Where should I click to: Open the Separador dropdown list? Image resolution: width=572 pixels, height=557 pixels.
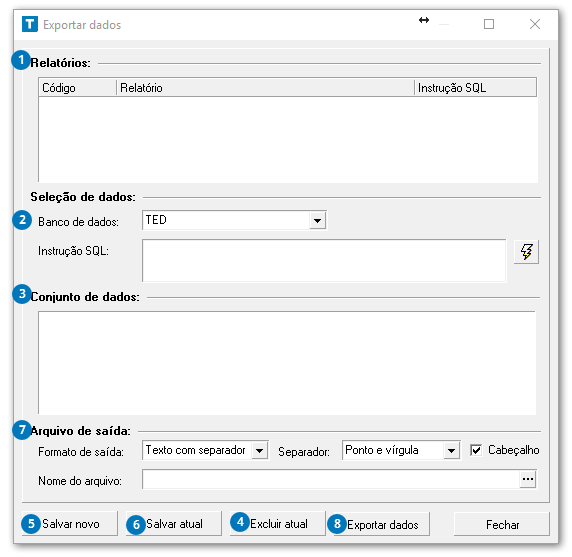tap(451, 450)
